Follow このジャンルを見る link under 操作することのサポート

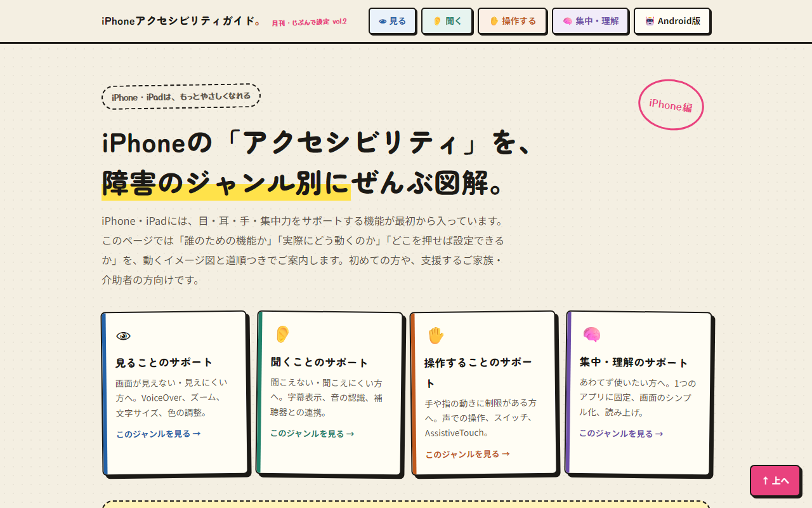click(x=468, y=454)
